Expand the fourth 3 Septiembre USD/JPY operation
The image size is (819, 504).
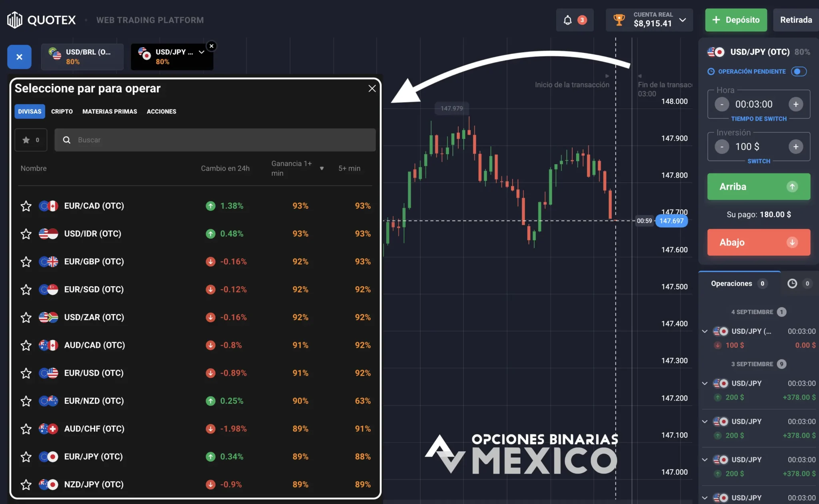click(705, 498)
